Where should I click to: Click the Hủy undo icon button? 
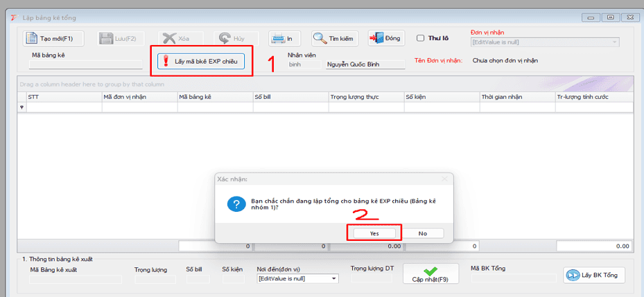(x=225, y=39)
